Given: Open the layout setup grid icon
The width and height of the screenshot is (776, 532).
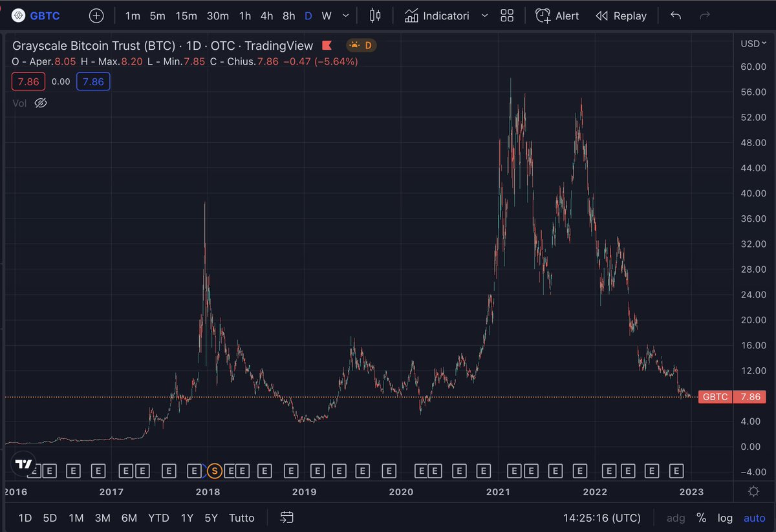Looking at the screenshot, I should tap(507, 16).
